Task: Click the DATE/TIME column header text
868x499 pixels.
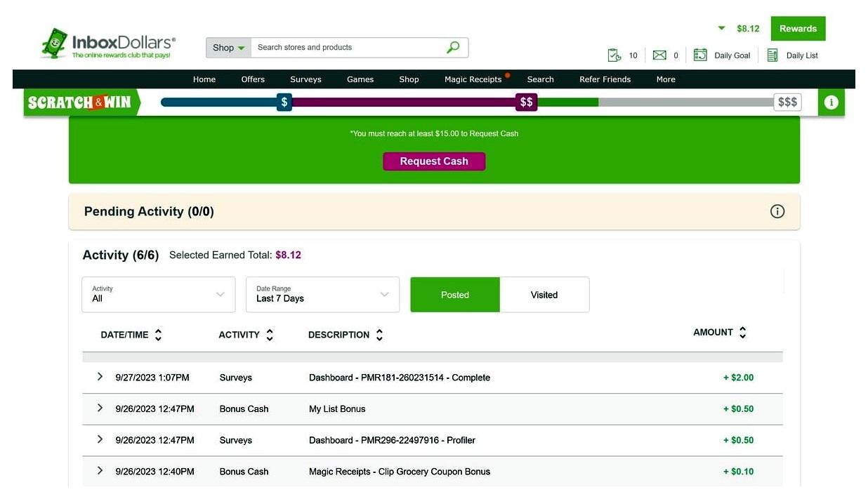Action: click(x=124, y=335)
